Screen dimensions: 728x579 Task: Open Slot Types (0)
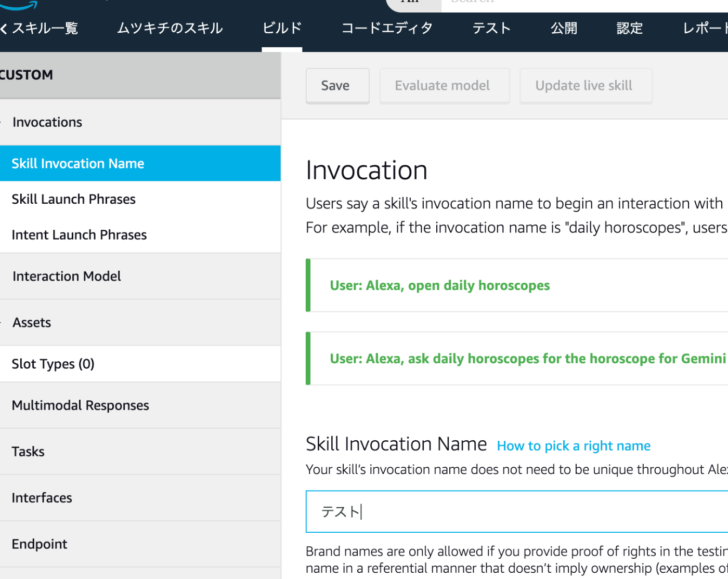coord(140,364)
